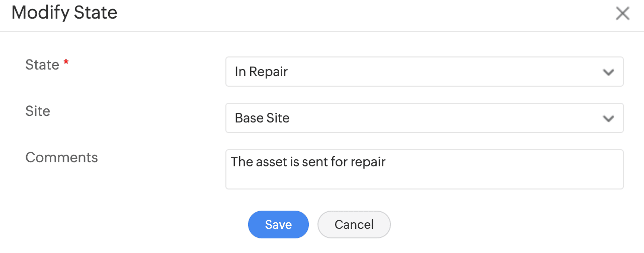Click empty middle area of Site combo box
The height and width of the screenshot is (253, 644).
point(428,118)
